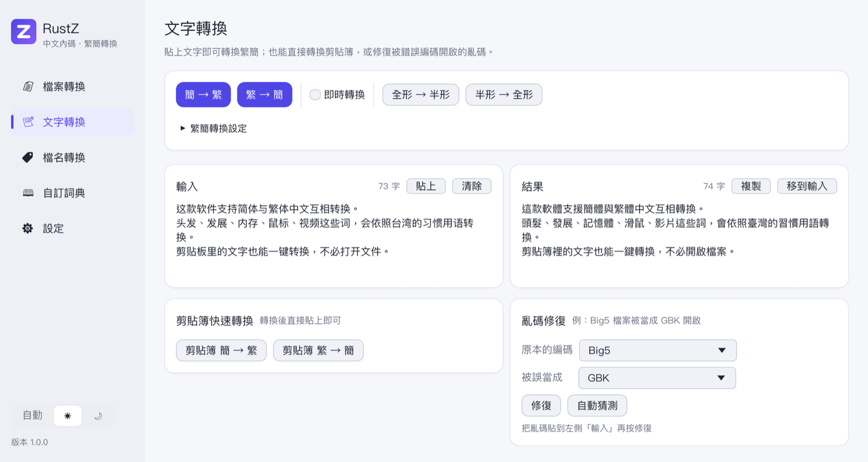Copy result with 複製 button

coord(751,186)
